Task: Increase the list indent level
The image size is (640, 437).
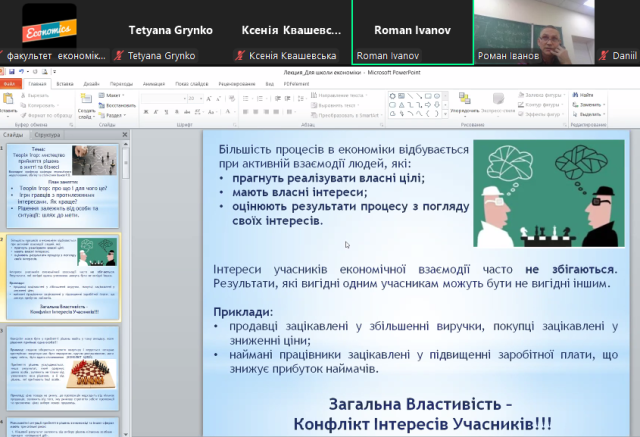Action: click(288, 98)
